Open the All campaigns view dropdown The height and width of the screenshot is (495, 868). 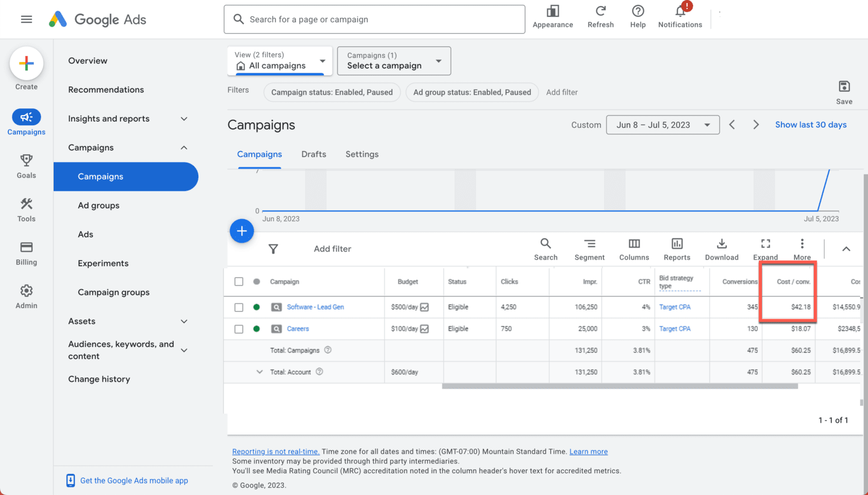coord(280,61)
